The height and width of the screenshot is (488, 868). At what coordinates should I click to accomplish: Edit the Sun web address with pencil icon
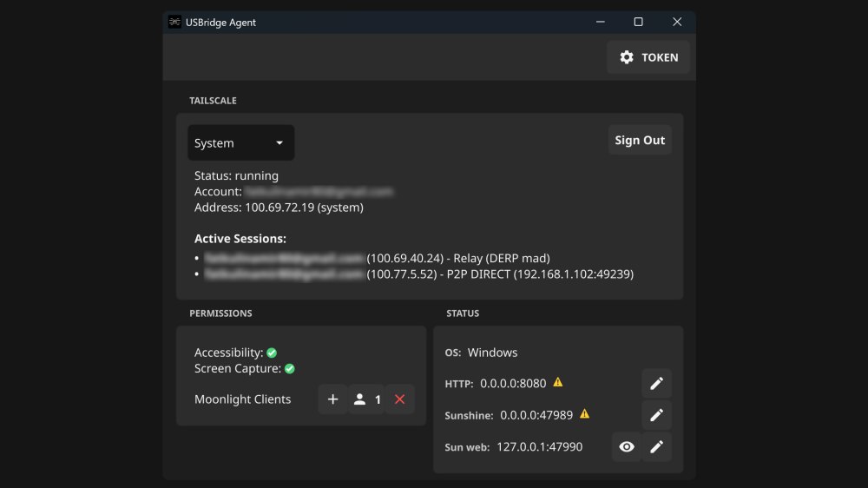[656, 447]
